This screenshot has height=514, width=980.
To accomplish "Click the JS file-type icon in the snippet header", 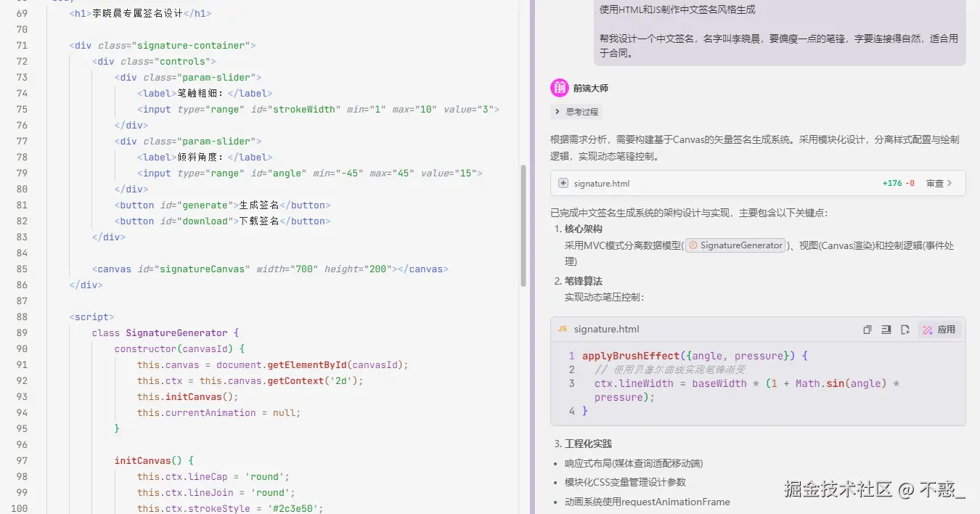I will tap(563, 330).
